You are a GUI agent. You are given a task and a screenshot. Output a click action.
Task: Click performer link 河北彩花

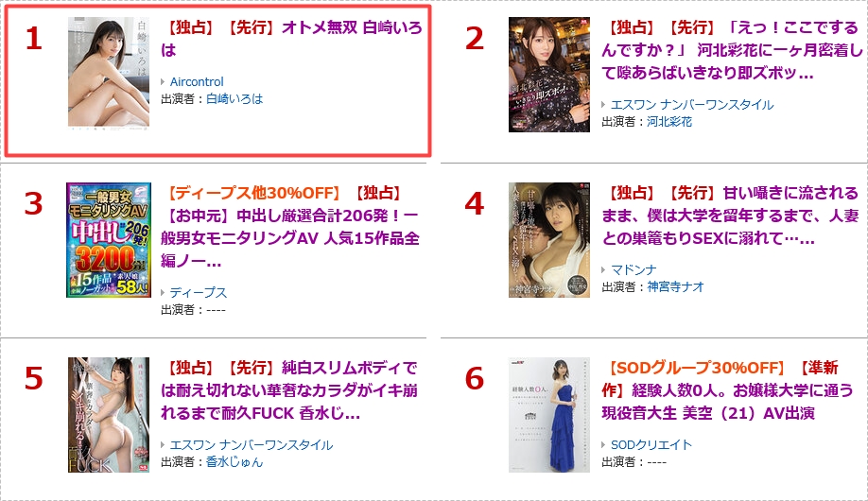pyautogui.click(x=669, y=122)
